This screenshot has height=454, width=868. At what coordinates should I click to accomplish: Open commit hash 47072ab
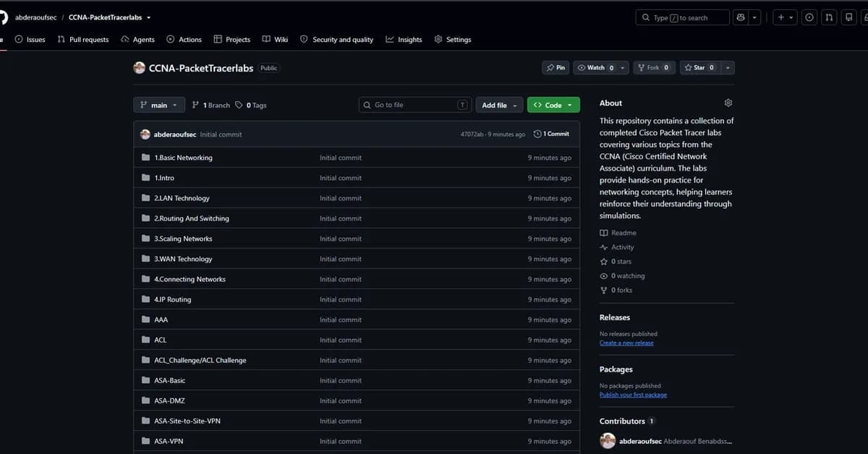point(472,134)
